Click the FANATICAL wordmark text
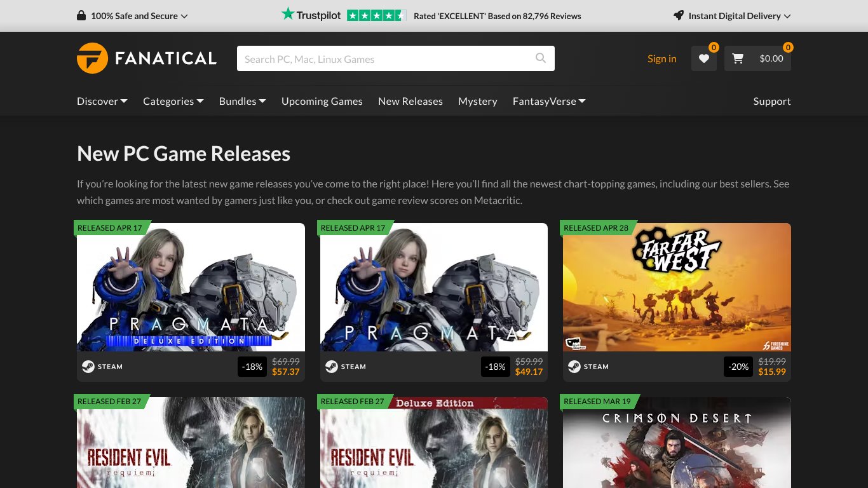Image resolution: width=868 pixels, height=488 pixels. point(166,58)
